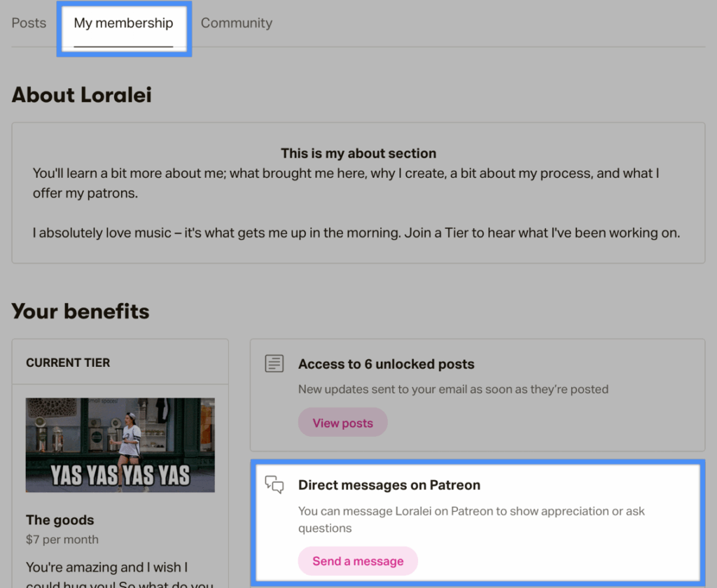Click the Direct messages on Patreon heading
This screenshot has height=588, width=717.
[x=389, y=484]
